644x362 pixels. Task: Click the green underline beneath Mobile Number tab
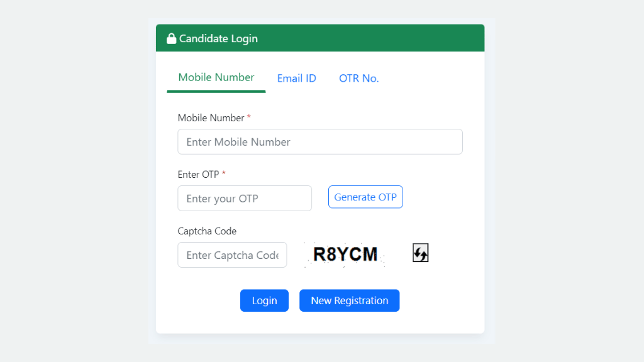(216, 91)
